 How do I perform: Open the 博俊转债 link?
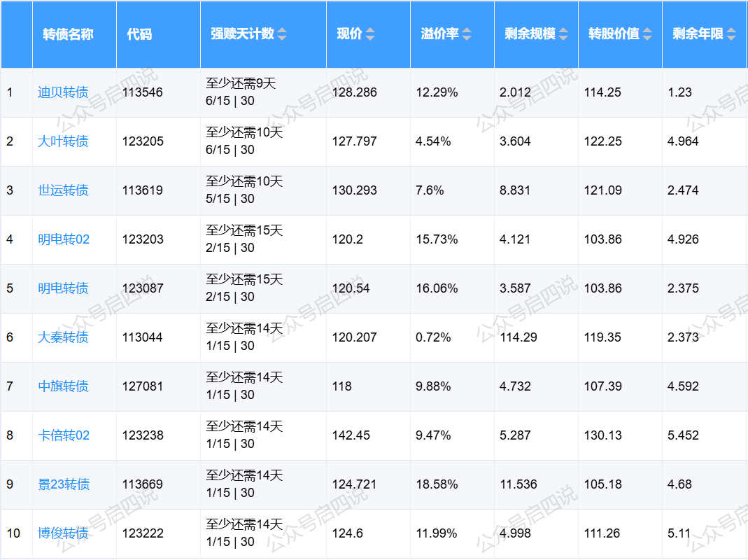[x=63, y=533]
